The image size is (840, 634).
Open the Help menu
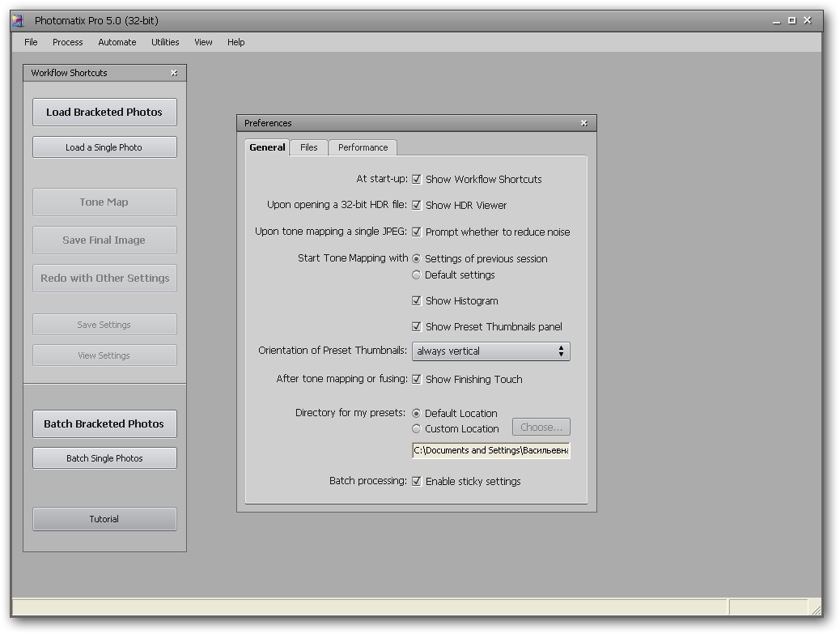point(235,42)
